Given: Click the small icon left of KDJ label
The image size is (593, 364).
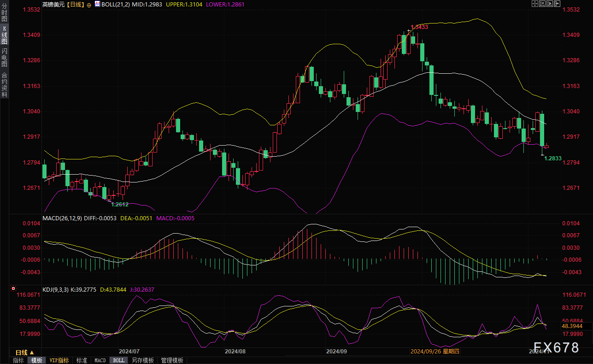Looking at the screenshot, I should [x=39, y=289].
